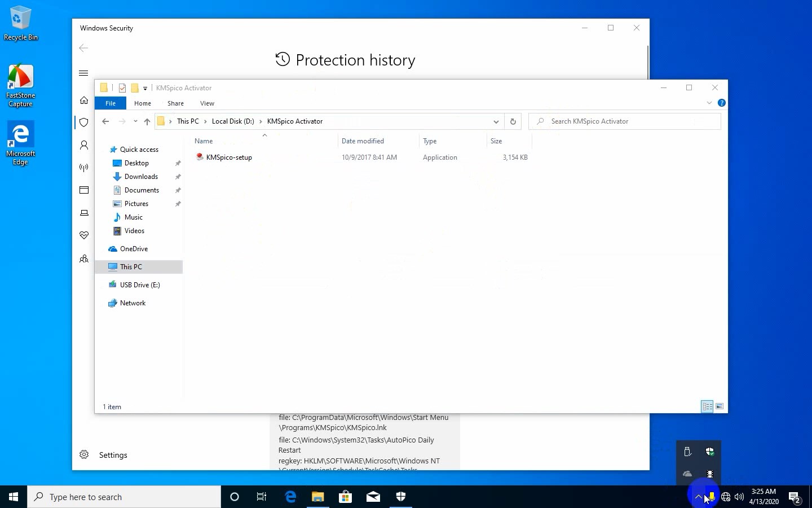Switch to the View ribbon tab

click(207, 103)
